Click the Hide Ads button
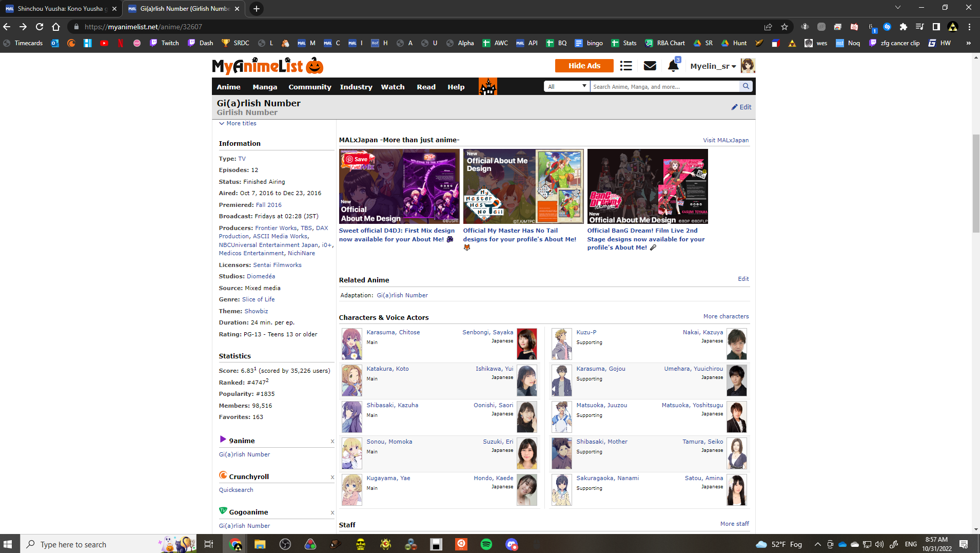 pyautogui.click(x=584, y=66)
